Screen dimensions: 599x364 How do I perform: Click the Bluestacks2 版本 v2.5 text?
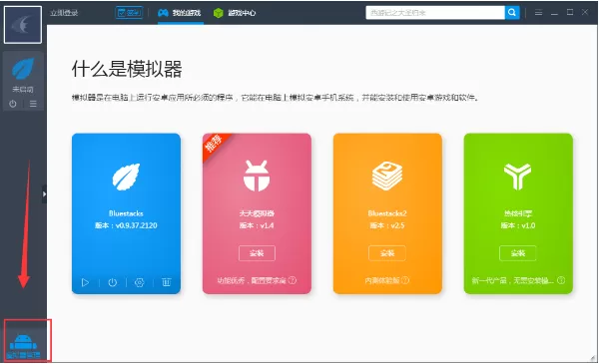387,225
